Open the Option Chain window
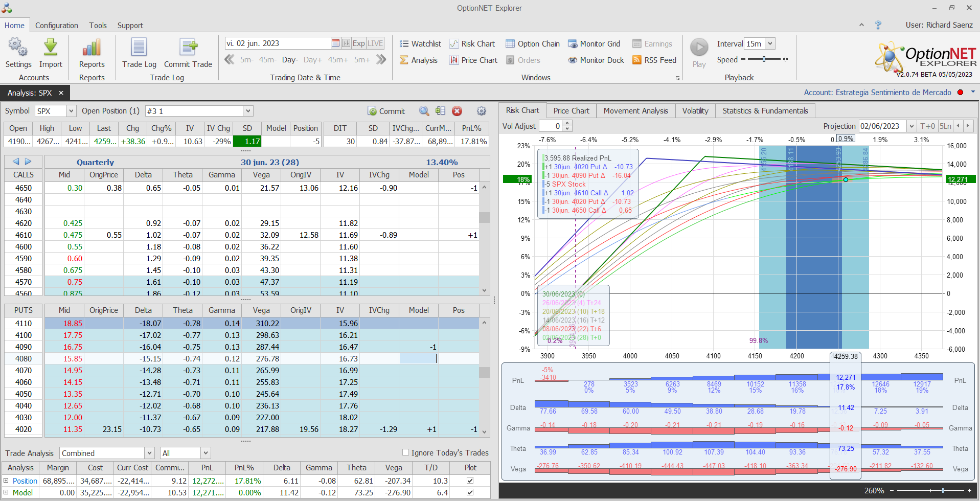This screenshot has height=501, width=980. pyautogui.click(x=532, y=44)
